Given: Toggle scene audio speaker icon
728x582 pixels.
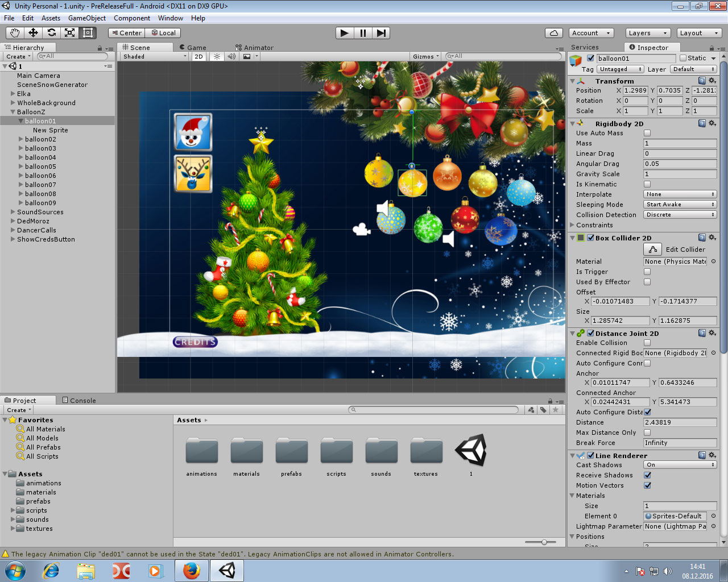Looking at the screenshot, I should [x=231, y=56].
